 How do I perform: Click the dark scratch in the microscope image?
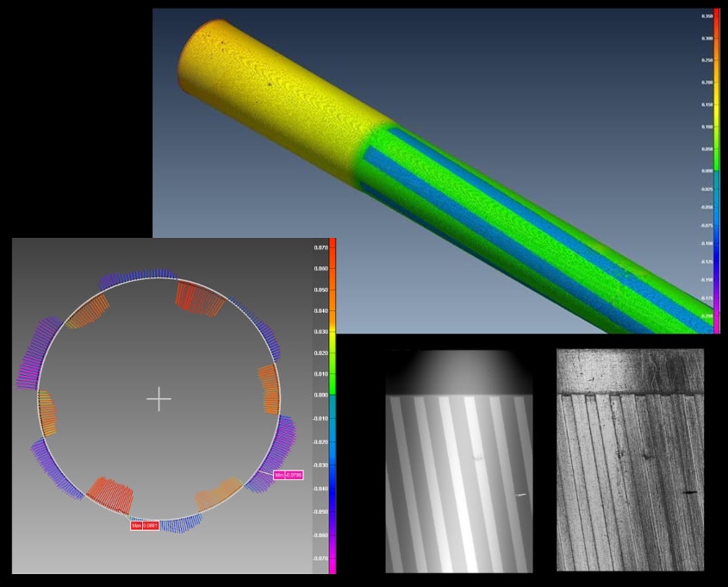[689, 491]
